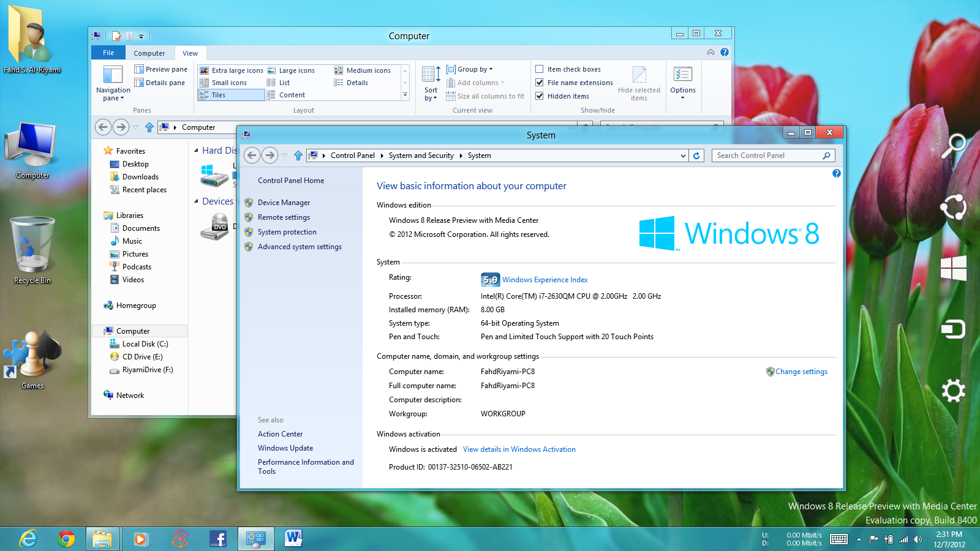Click the Change settings link

[x=801, y=372]
